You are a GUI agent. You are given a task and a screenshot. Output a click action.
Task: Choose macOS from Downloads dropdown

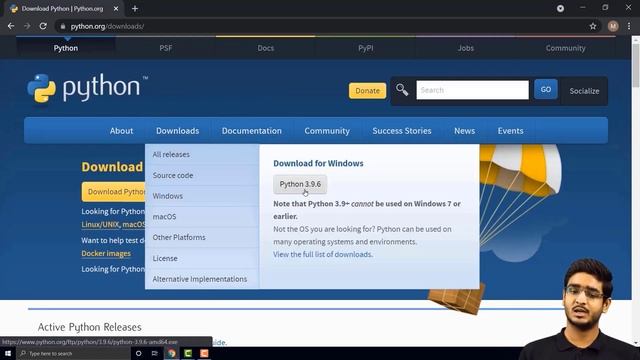click(202, 216)
